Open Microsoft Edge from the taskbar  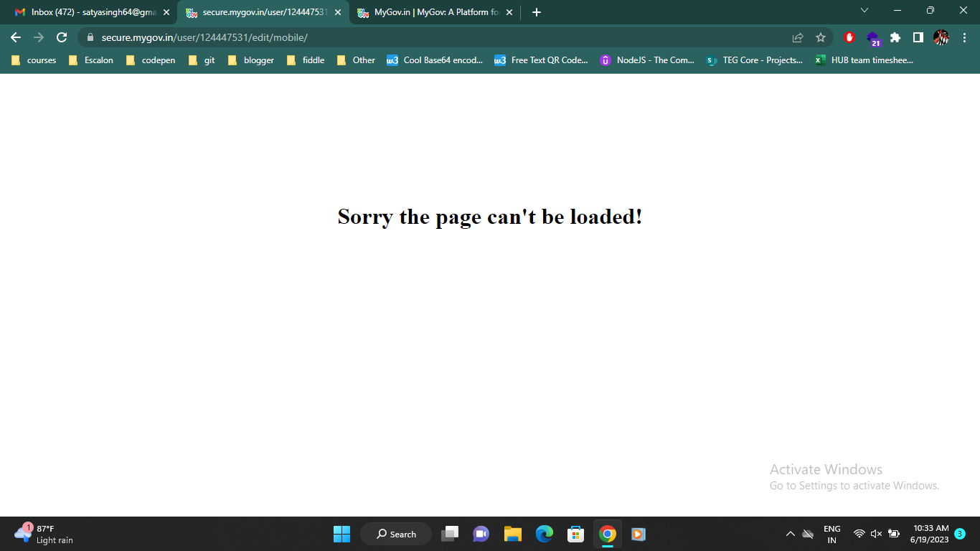545,534
